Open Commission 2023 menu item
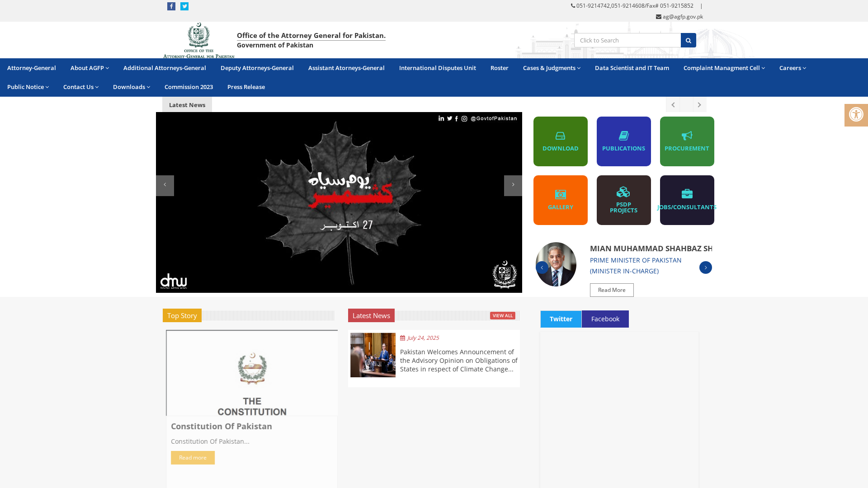This screenshot has width=868, height=488. point(189,87)
